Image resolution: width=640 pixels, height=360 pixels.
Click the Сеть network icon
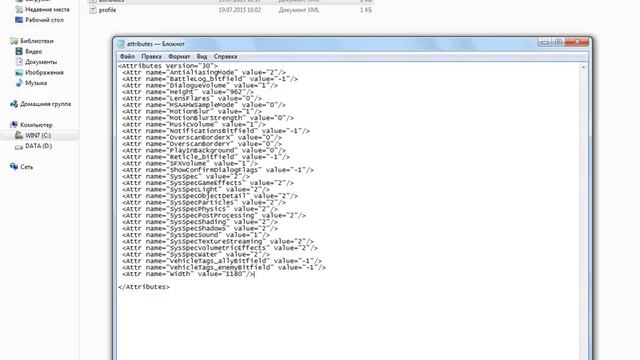point(14,167)
